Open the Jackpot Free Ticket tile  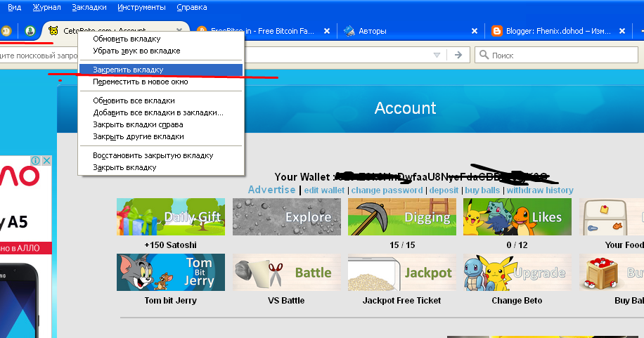click(402, 272)
